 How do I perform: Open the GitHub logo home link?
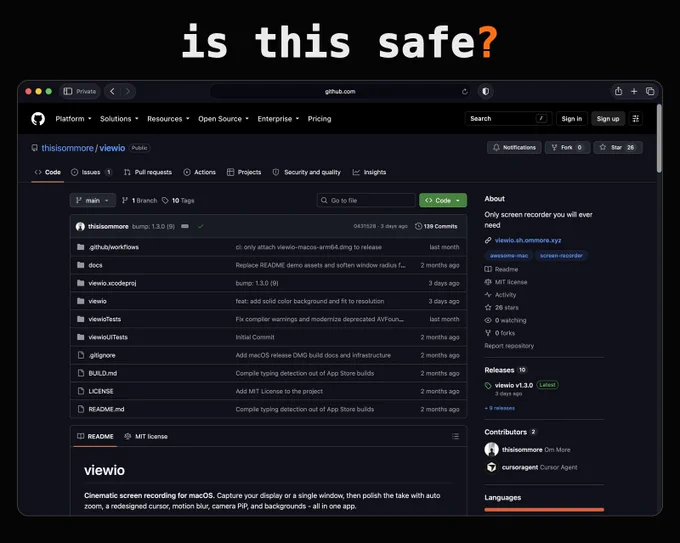tap(38, 119)
